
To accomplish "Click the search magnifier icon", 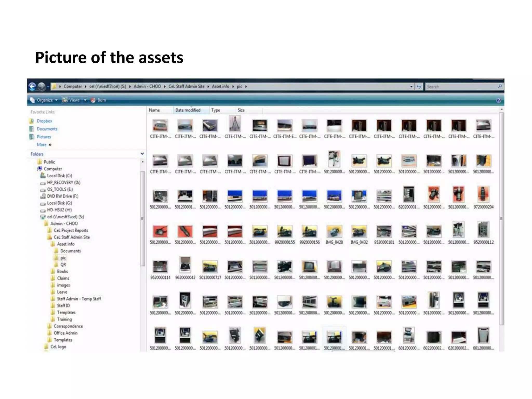I will pyautogui.click(x=500, y=86).
